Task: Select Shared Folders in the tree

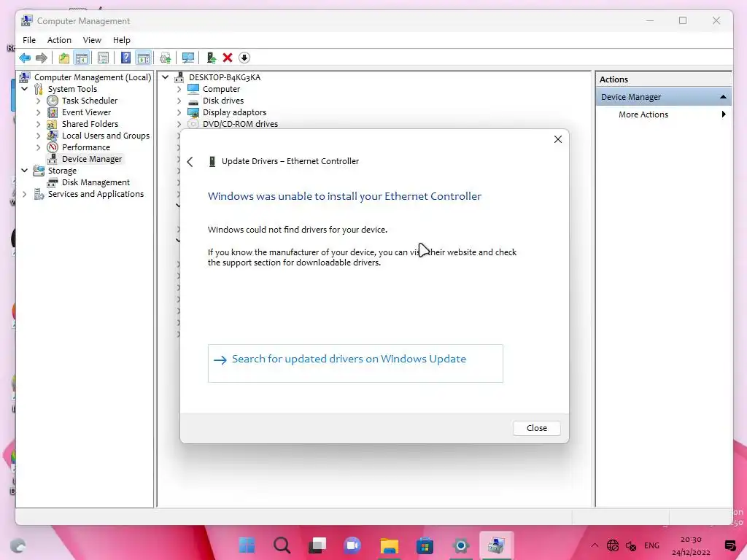Action: tap(90, 124)
